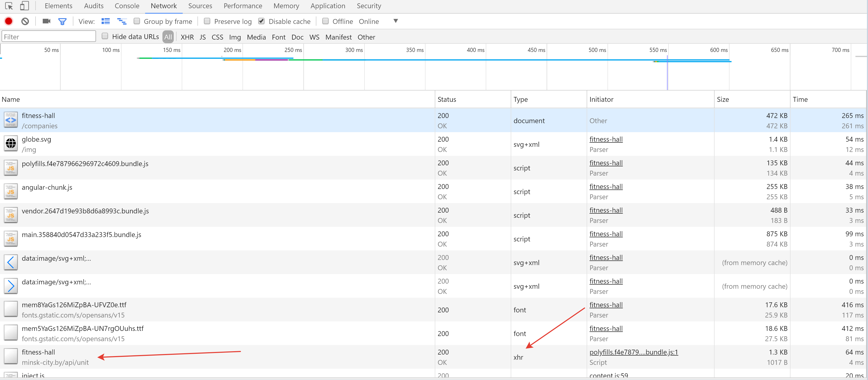Sort by the Name column header

coord(217,99)
